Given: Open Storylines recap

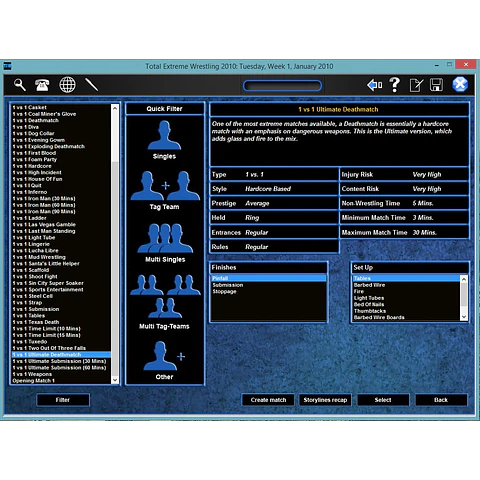Looking at the screenshot, I should point(325,400).
